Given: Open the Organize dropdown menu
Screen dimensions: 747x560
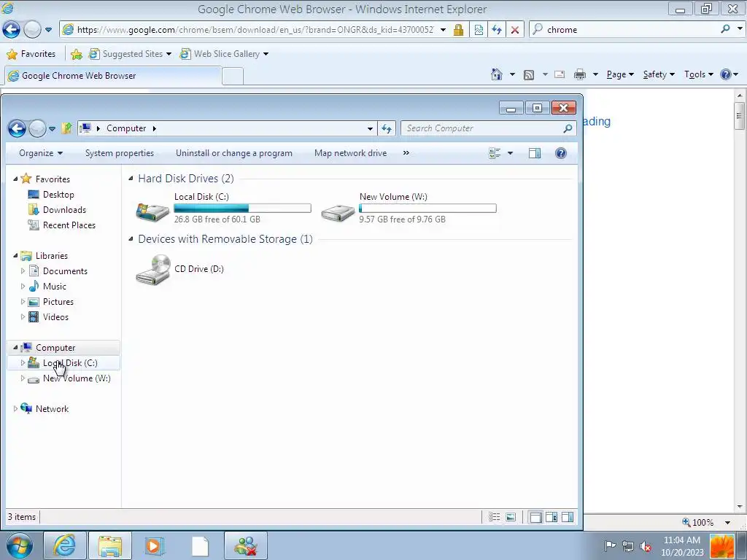Looking at the screenshot, I should tap(41, 153).
